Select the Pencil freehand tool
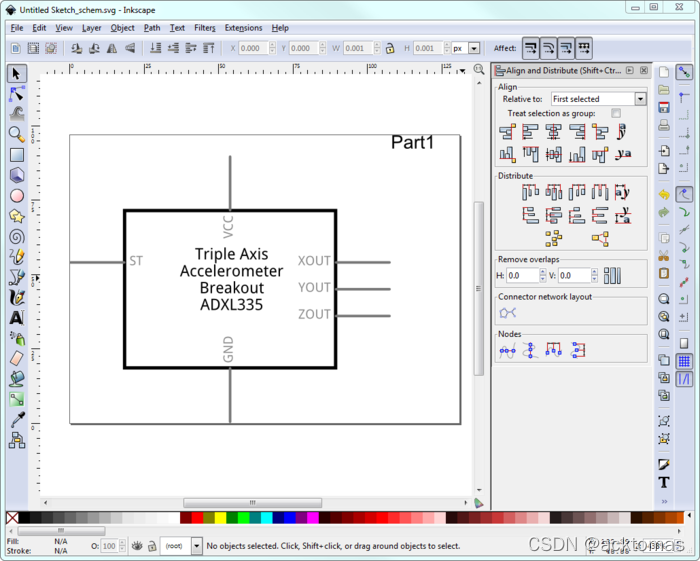The image size is (700, 561). click(x=17, y=257)
